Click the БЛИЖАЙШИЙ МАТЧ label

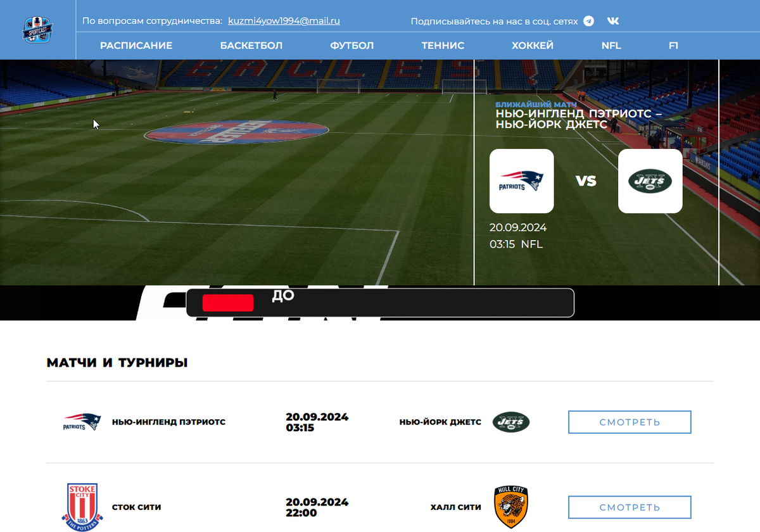pyautogui.click(x=536, y=104)
